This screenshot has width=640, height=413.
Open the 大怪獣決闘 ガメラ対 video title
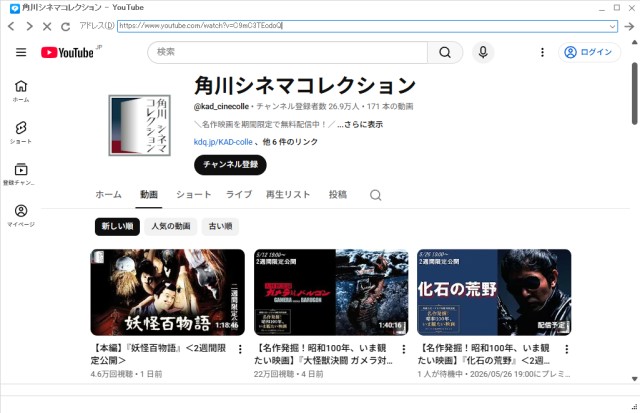point(323,354)
